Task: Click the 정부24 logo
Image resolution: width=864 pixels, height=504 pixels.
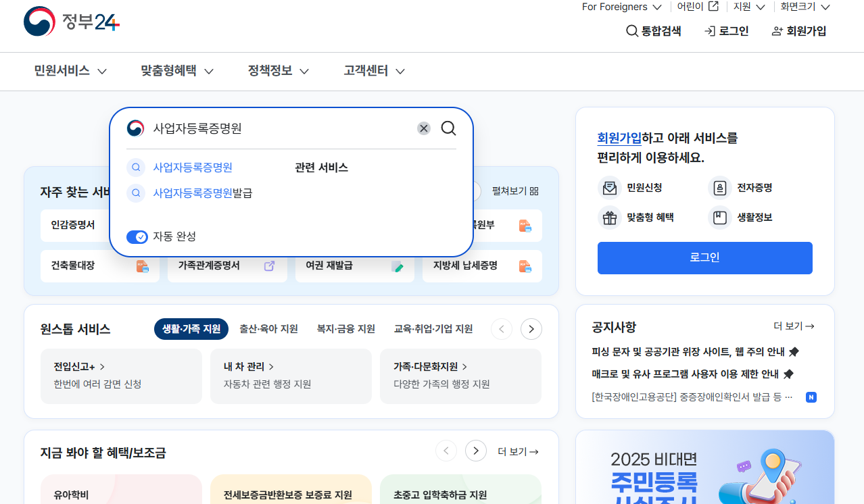Action: pyautogui.click(x=72, y=22)
